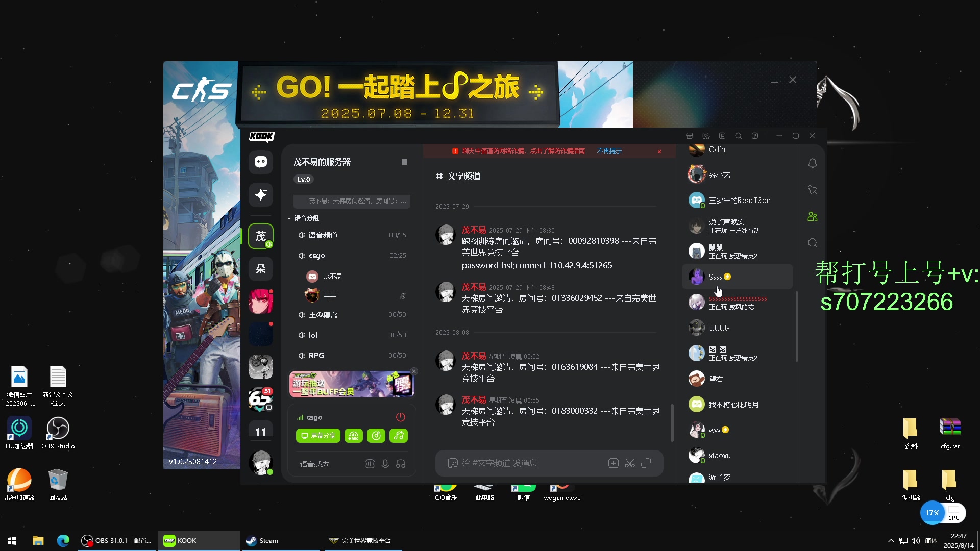Open the pinned message preview under Lv.0
This screenshot has height=551, width=980.
coord(352,201)
